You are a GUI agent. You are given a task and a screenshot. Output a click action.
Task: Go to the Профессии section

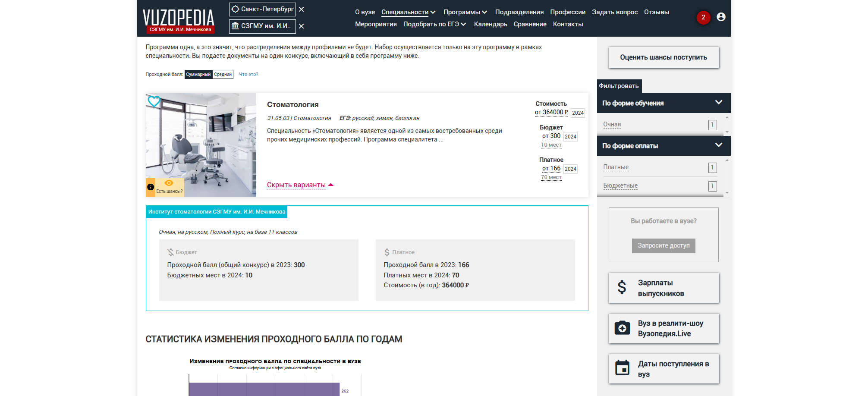pyautogui.click(x=568, y=12)
